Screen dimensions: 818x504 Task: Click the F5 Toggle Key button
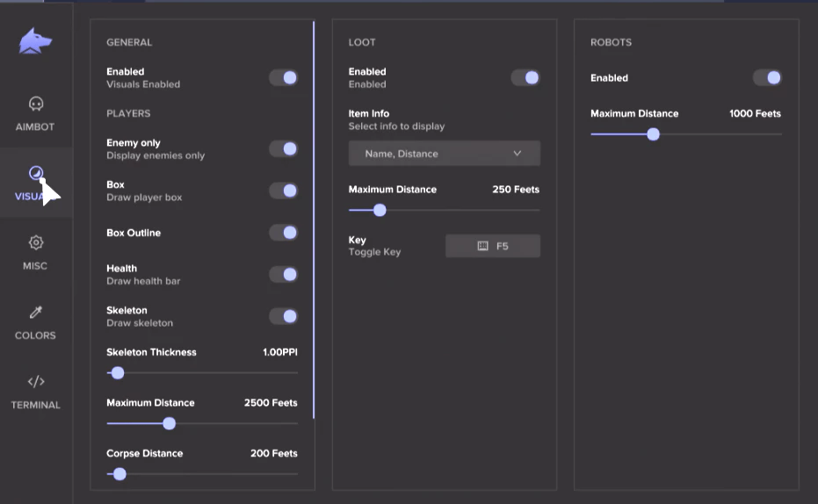click(493, 247)
